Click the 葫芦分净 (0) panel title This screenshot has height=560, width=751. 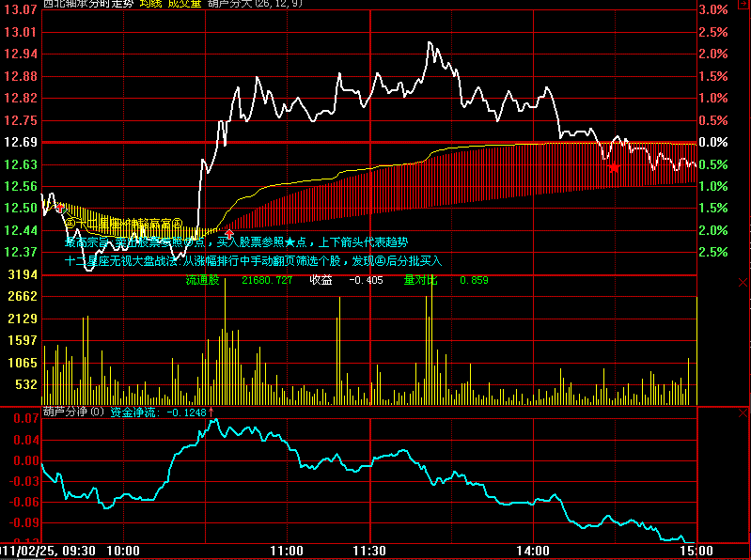[73, 412]
